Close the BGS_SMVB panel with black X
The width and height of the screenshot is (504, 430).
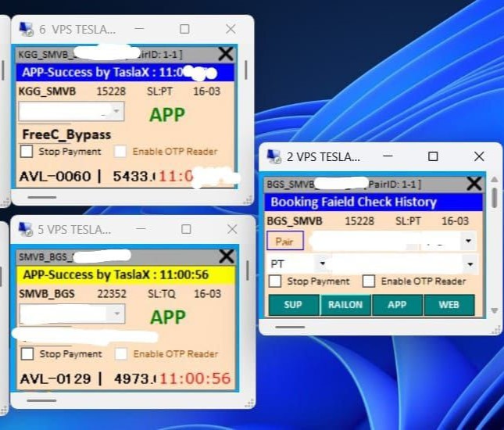474,184
